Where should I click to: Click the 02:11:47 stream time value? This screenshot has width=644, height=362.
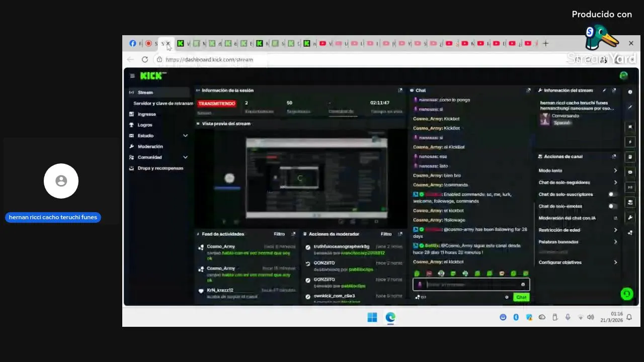380,103
